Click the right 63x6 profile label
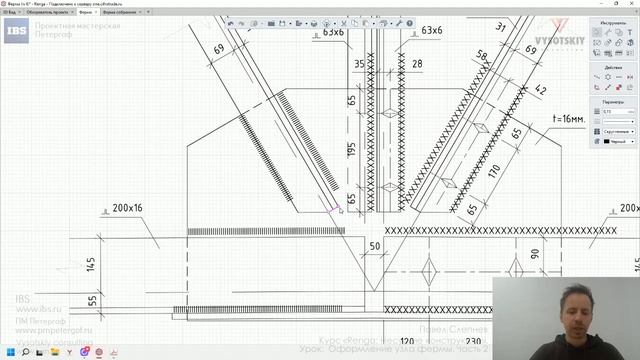This screenshot has height=360, width=640. point(432,30)
